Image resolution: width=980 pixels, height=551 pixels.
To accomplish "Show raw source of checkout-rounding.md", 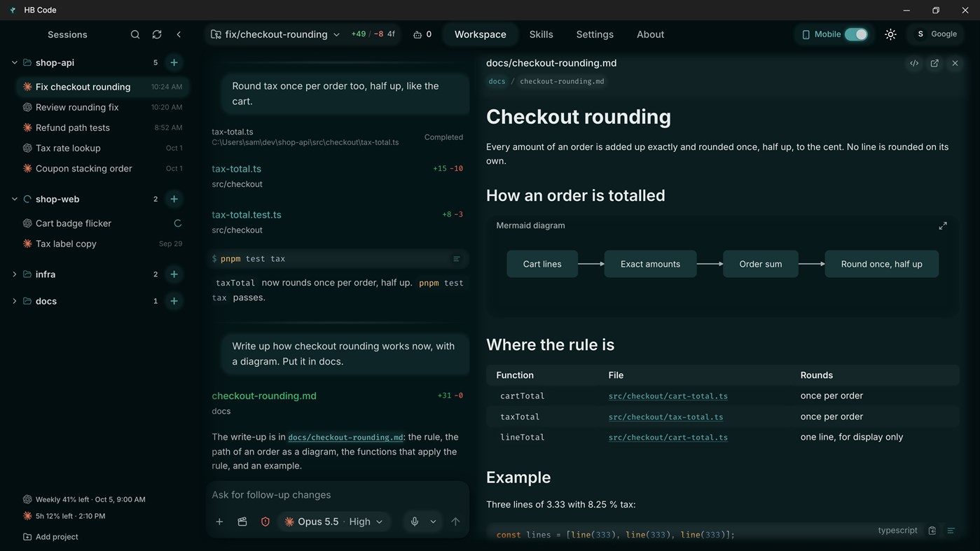I will click(x=914, y=63).
